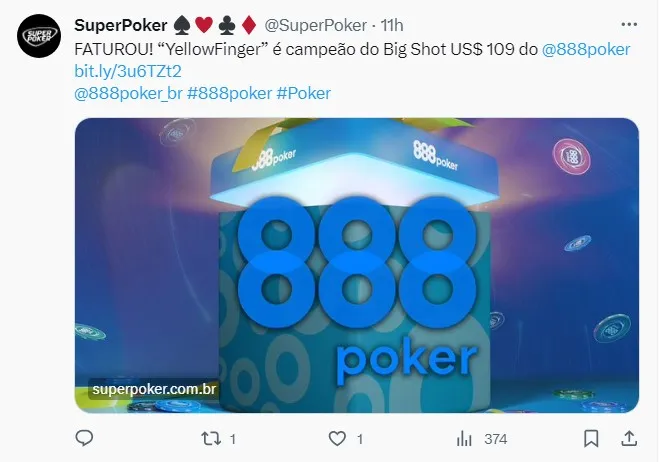Open the three-dot more options menu
660x462 pixels.
coord(629,24)
